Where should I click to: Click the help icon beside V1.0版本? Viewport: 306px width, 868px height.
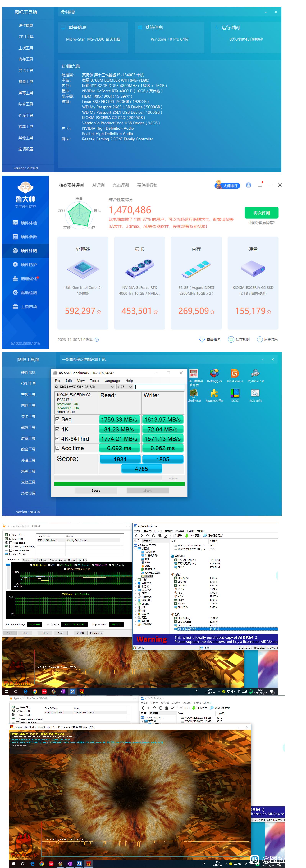[97, 340]
